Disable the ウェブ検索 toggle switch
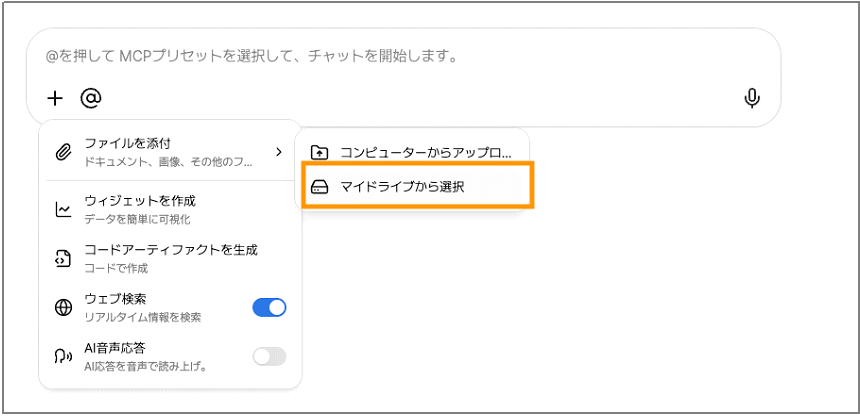The height and width of the screenshot is (416, 860). (269, 307)
